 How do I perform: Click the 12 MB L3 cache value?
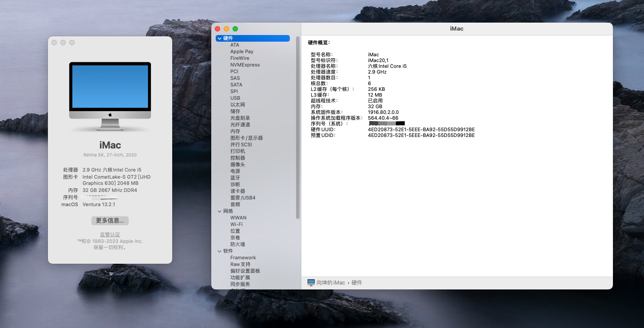click(375, 95)
